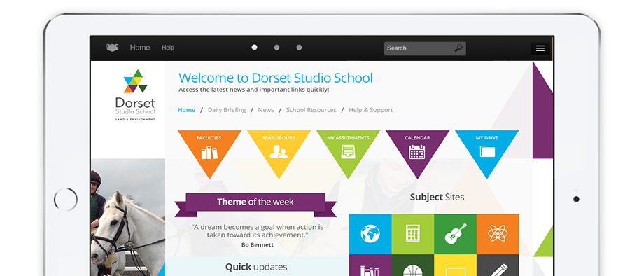Go to Daily Briefing tab
Screen dimensions: 644x276
click(x=227, y=110)
